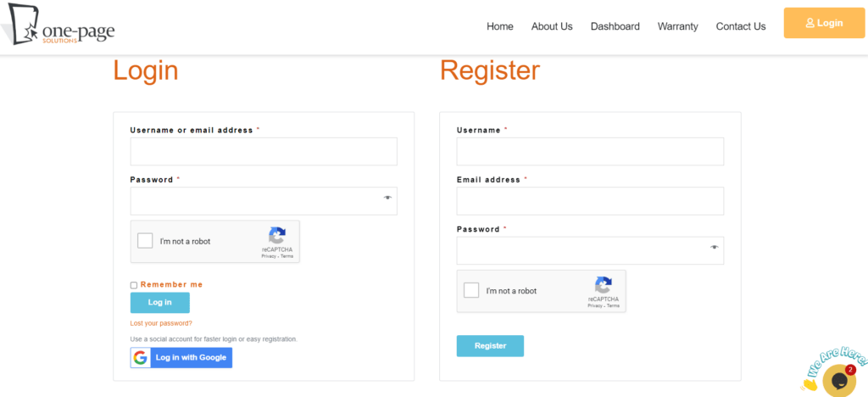Screen dimensions: 868x397
Task: Enable the Remember me checkbox
Action: tap(134, 285)
